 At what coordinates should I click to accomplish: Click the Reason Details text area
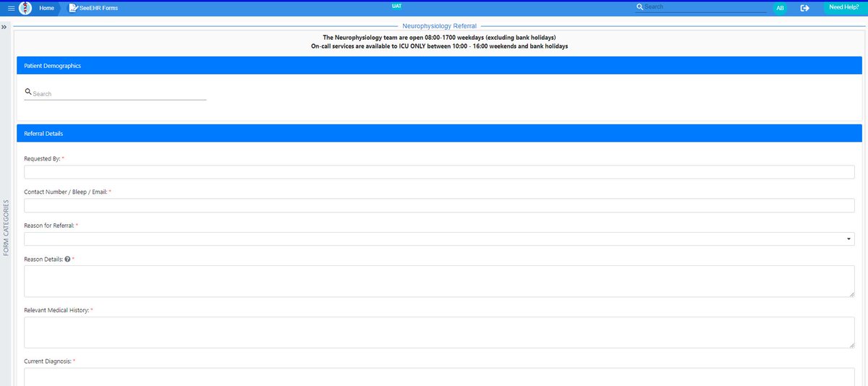tap(439, 281)
